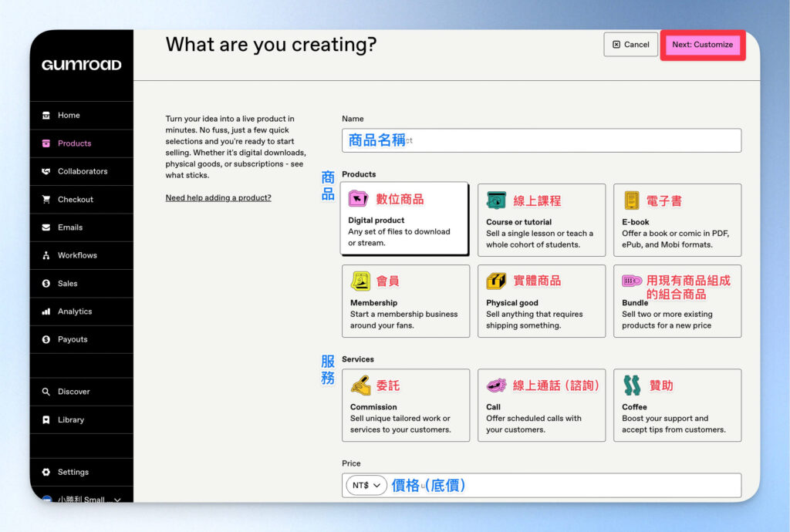Screen dimensions: 790x532
Task: Click the Call pink phone icon
Action: (x=496, y=386)
